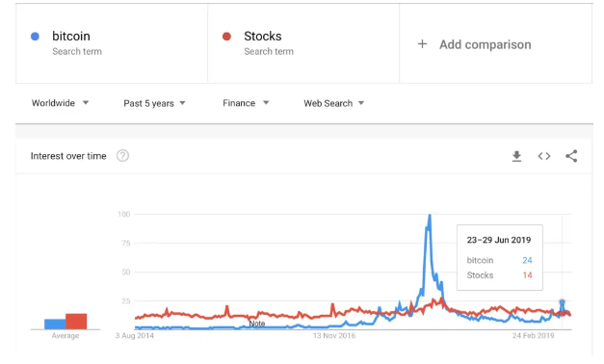Click the Note marker on the chart

point(257,324)
